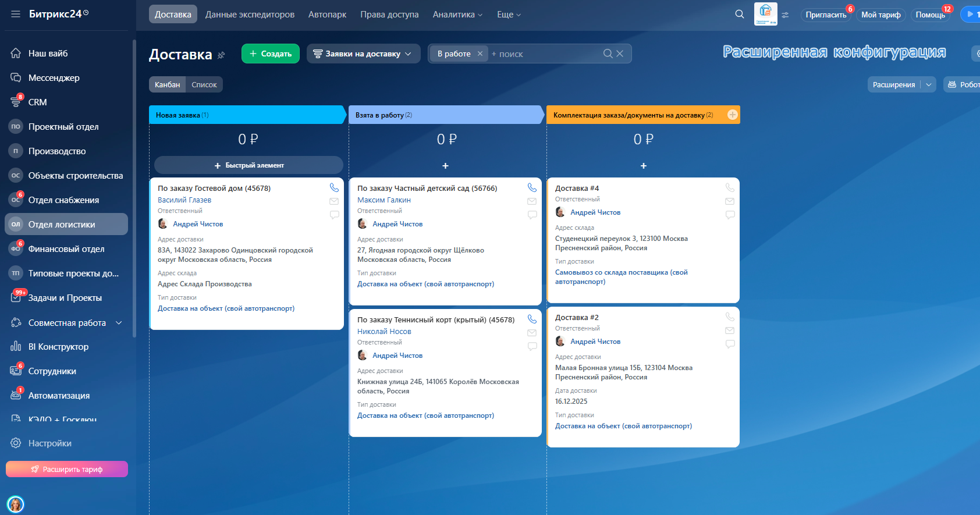This screenshot has width=980, height=515.
Task: Click the comment icon on the Гостевой дом card
Action: click(334, 215)
